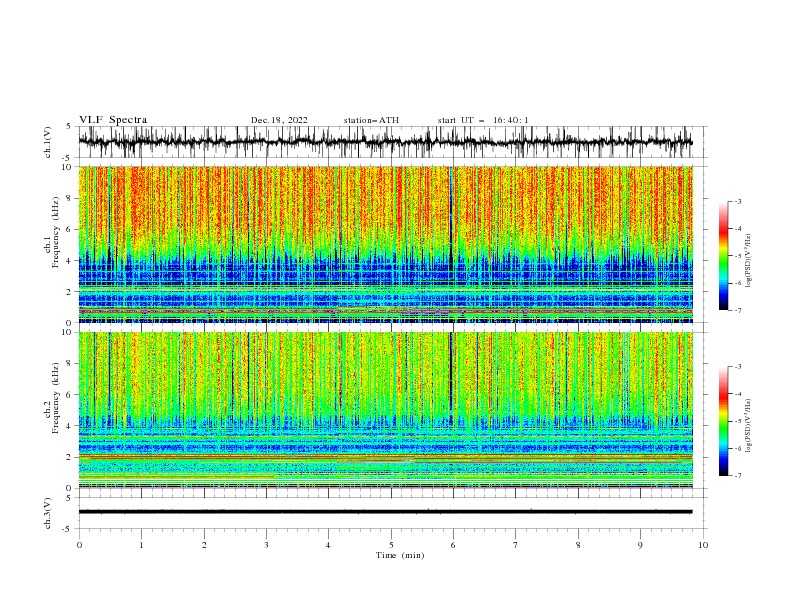Click the "5" tick on ch.1(V) axis

pyautogui.click(x=69, y=127)
